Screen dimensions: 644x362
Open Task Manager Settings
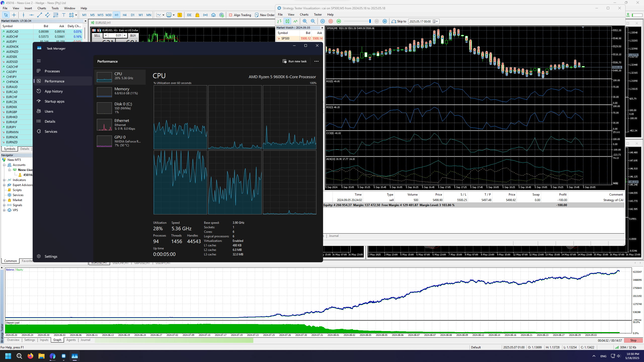click(x=51, y=256)
